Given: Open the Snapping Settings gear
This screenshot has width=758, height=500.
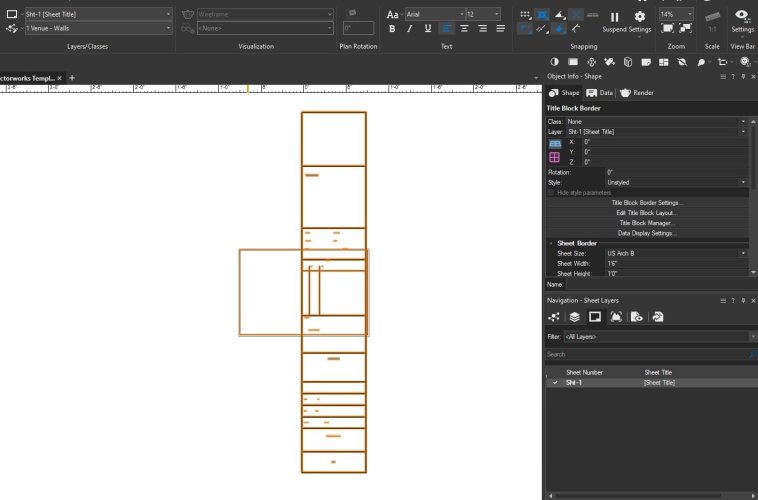Looking at the screenshot, I should tap(640, 16).
